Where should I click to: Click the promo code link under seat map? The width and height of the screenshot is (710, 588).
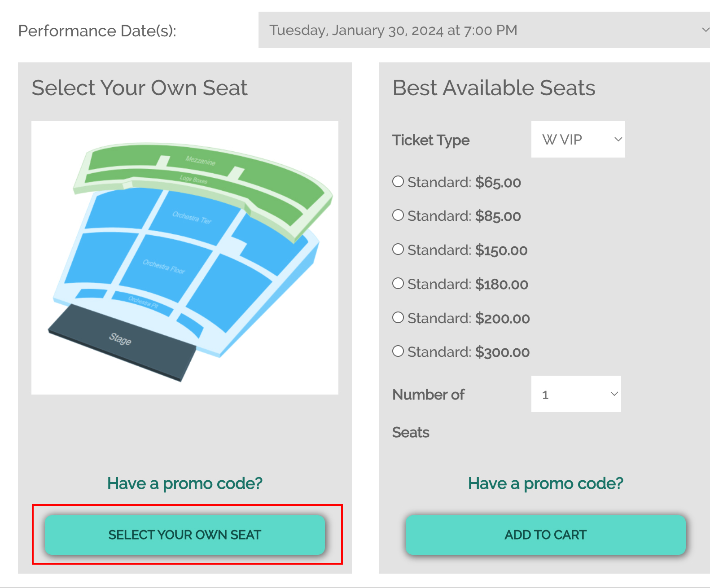click(x=185, y=483)
